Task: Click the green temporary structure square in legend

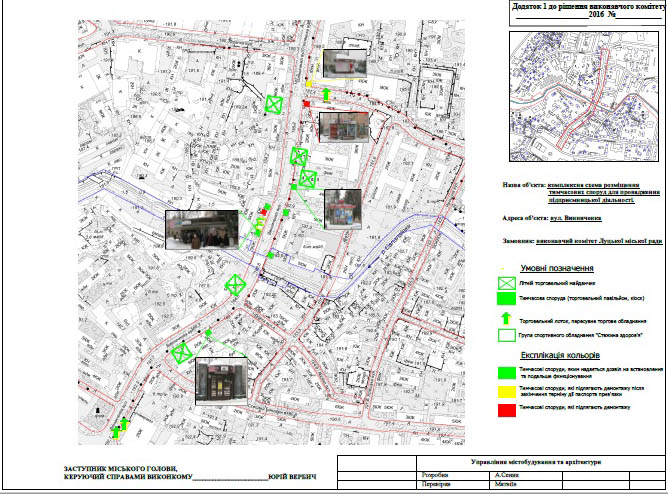Action: (x=506, y=300)
